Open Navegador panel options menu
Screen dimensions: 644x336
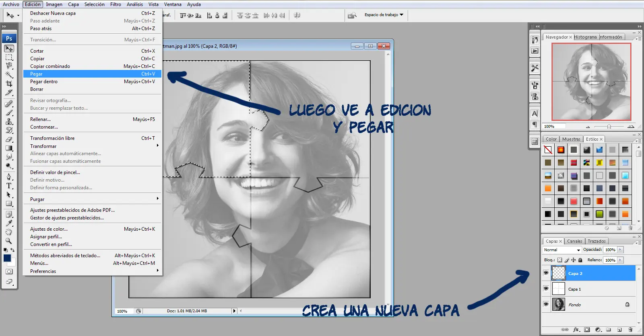(x=638, y=38)
